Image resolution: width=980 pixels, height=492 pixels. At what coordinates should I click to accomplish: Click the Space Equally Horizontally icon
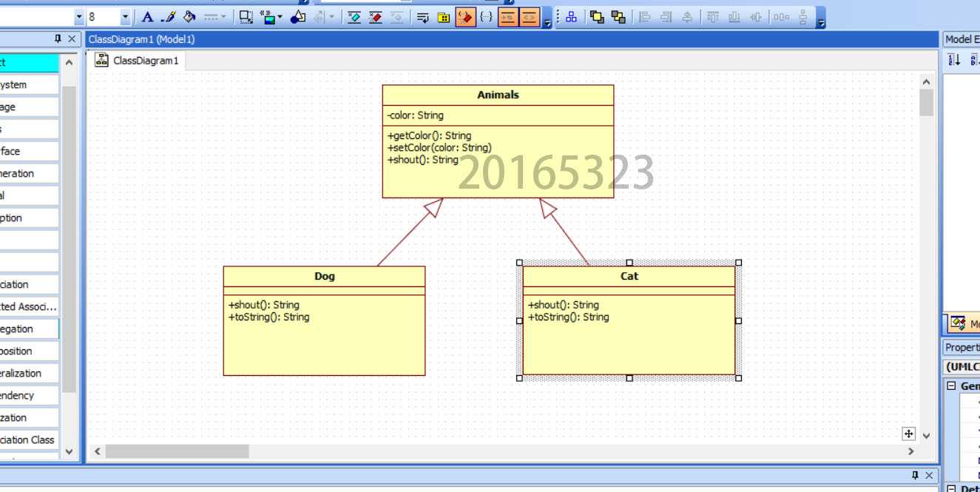point(781,17)
